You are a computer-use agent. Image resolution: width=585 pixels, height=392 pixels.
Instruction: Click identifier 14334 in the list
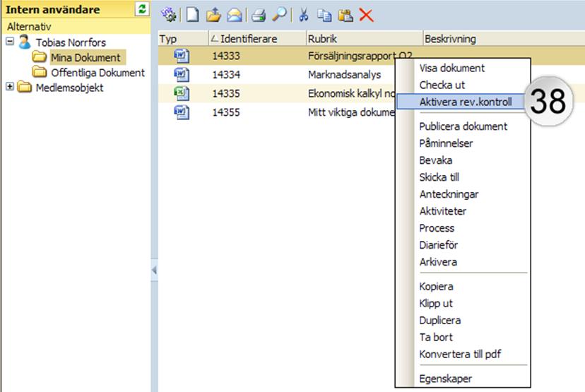pos(226,75)
